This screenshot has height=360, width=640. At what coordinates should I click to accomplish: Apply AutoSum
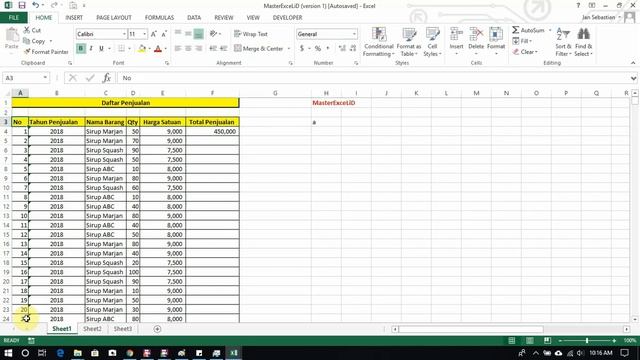click(x=529, y=30)
